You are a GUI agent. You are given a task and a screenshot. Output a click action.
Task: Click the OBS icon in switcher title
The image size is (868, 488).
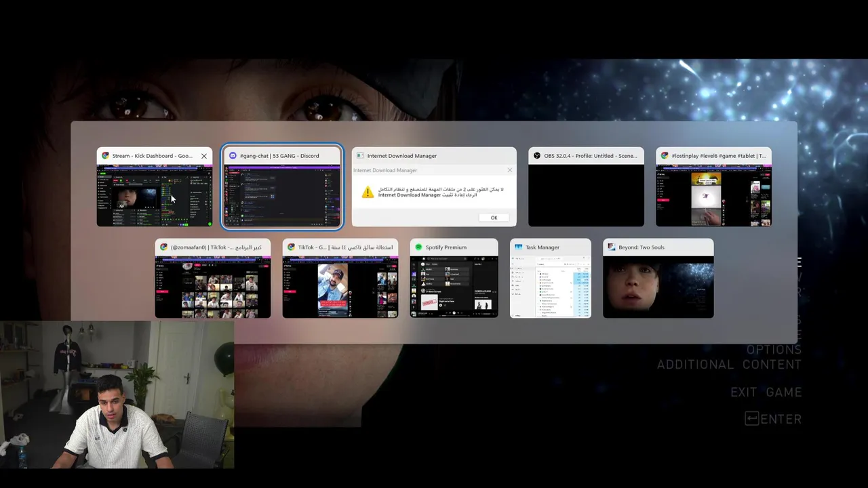537,156
